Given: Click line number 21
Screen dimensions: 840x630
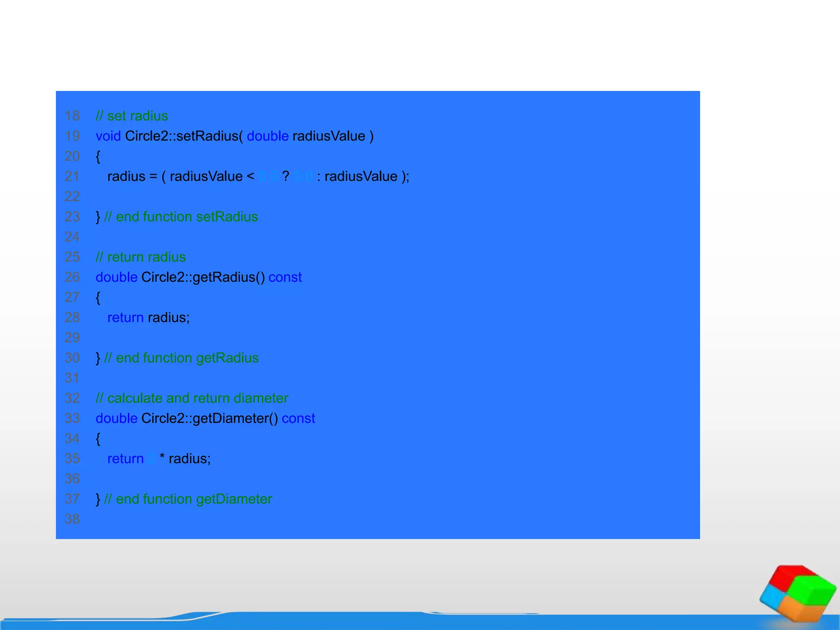Looking at the screenshot, I should click(x=72, y=176).
